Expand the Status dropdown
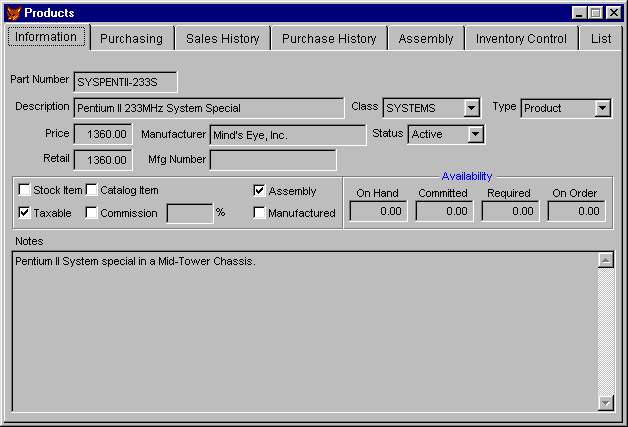 [x=475, y=134]
